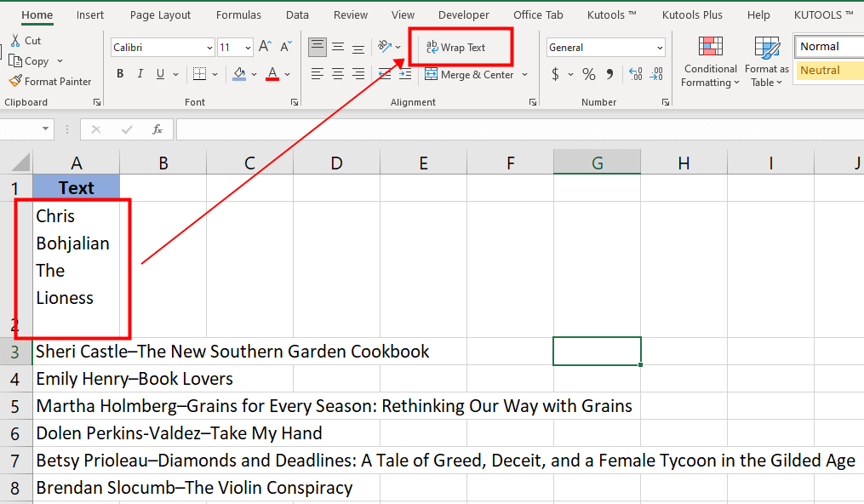The height and width of the screenshot is (504, 864).
Task: Click the Borders icon
Action: pos(198,74)
